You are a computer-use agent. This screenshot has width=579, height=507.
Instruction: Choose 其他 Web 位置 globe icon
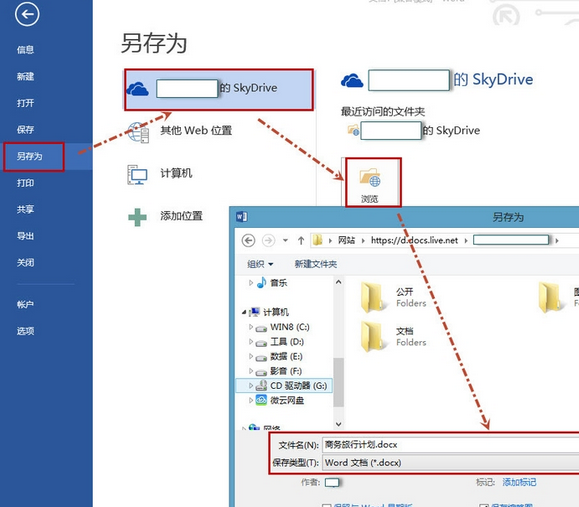pos(138,132)
